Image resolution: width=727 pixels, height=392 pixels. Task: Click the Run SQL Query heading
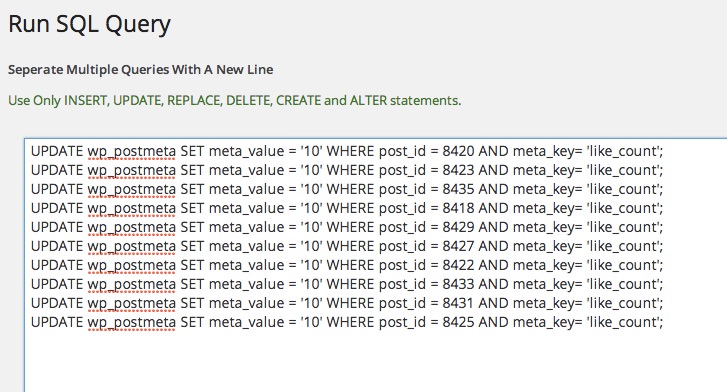(x=89, y=25)
